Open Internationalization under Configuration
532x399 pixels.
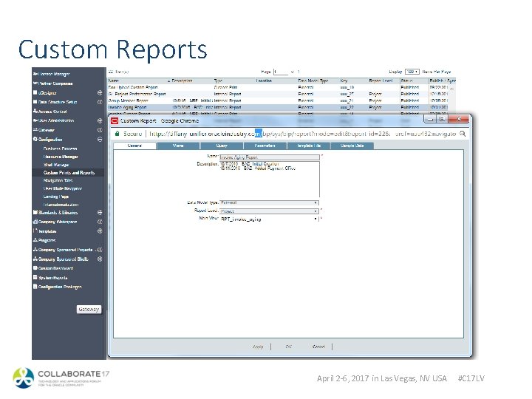61,205
